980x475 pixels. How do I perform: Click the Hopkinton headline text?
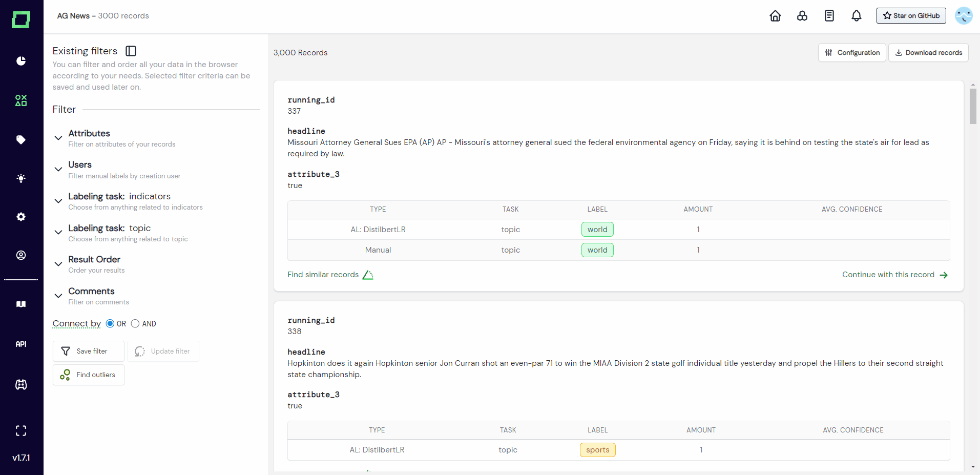pos(615,369)
